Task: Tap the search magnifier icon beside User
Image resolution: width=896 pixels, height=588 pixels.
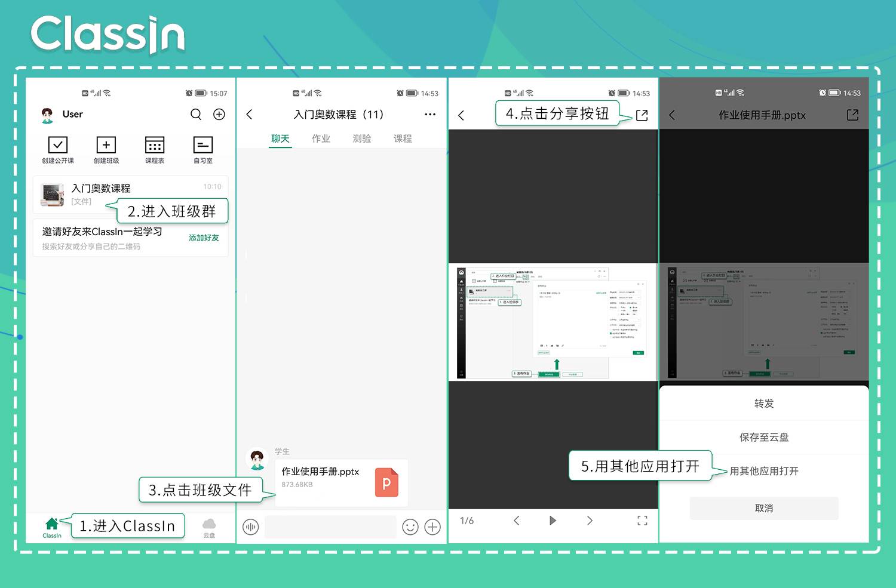Action: point(196,114)
